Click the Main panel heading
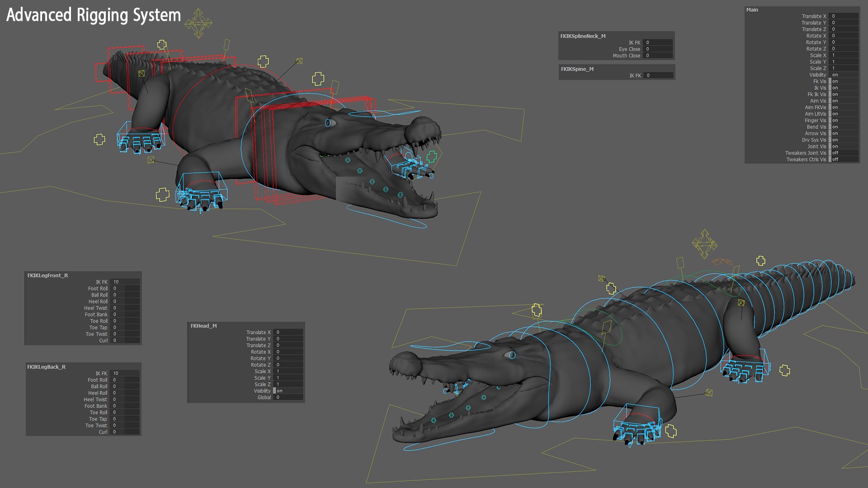 click(752, 9)
